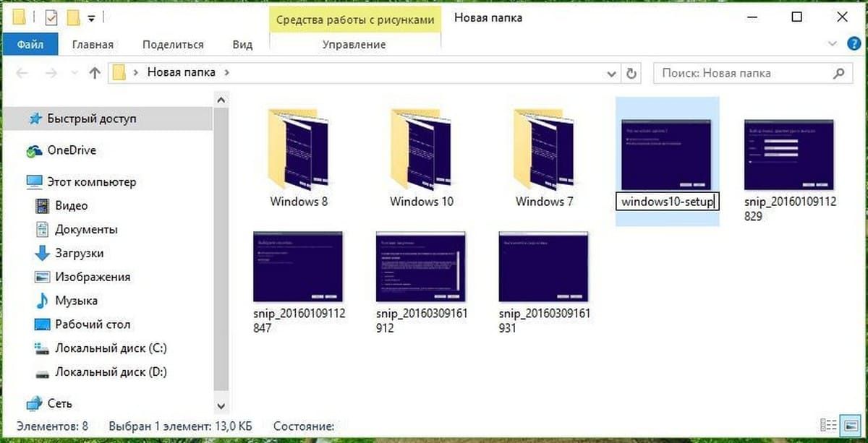Click the windows10-setup rename text box

[x=668, y=202]
